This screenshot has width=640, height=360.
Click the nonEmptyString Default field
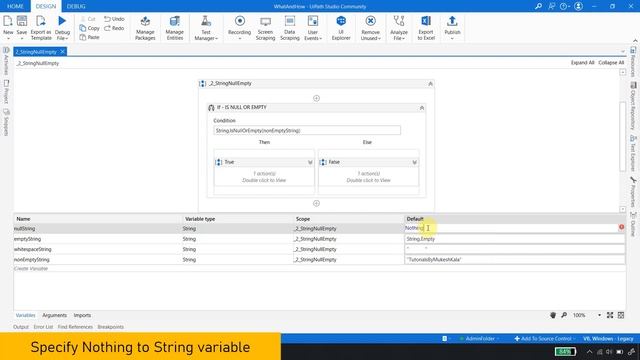(x=515, y=259)
